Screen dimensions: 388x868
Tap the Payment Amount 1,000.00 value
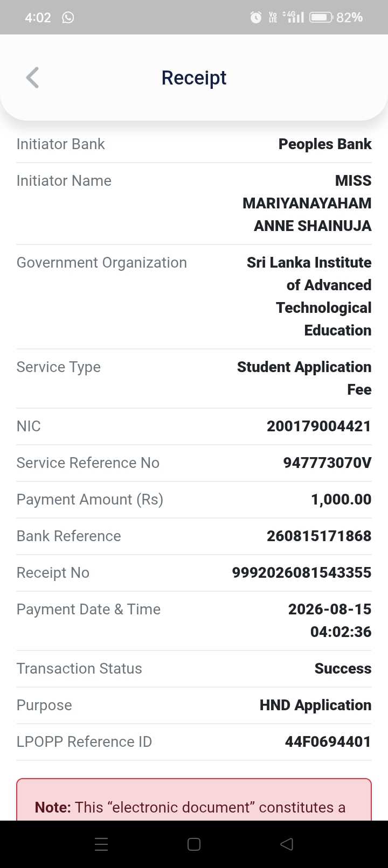(x=341, y=499)
